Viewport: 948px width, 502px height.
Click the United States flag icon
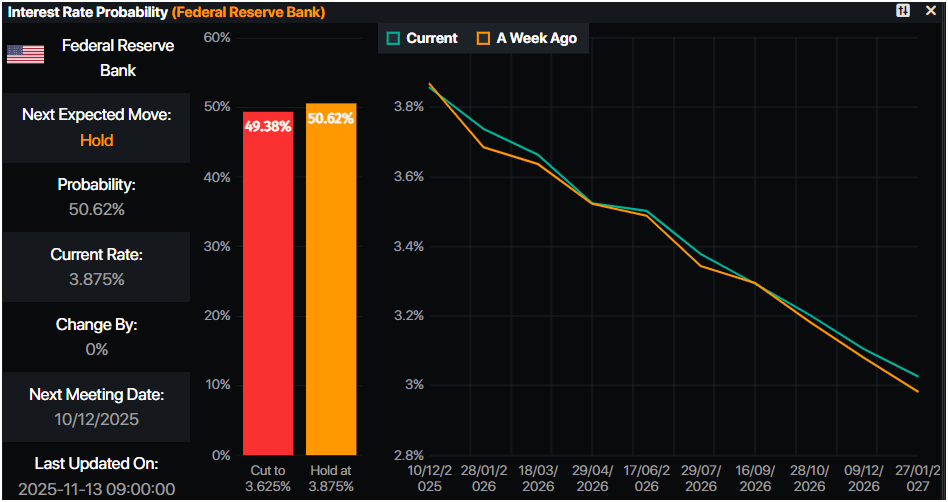point(25,54)
